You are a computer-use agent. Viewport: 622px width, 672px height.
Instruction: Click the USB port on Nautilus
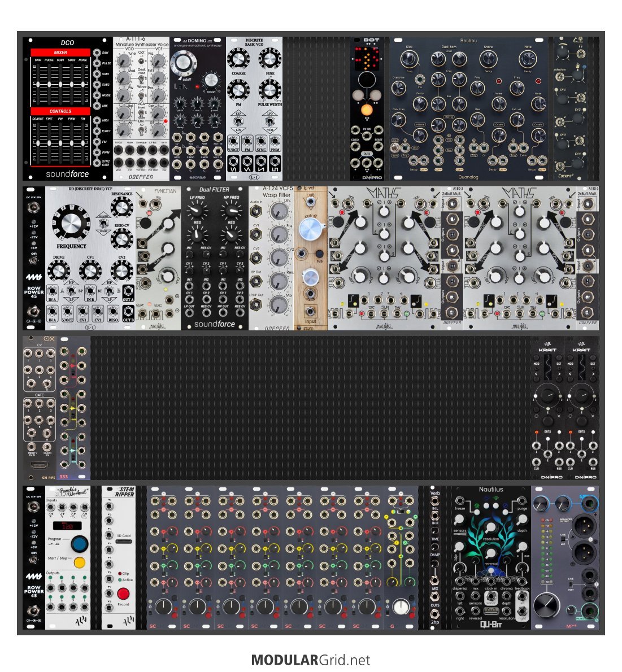point(490,610)
